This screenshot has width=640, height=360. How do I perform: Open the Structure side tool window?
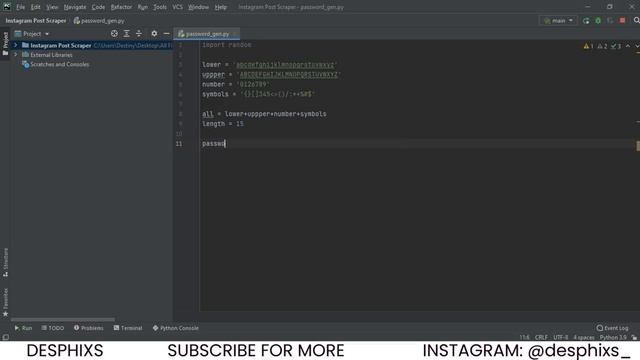click(5, 262)
